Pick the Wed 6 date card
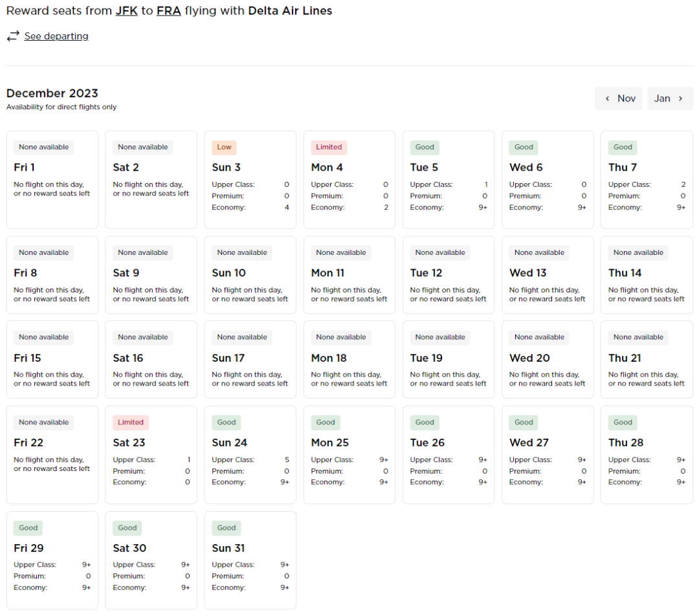This screenshot has height=616, width=699. pos(548,179)
